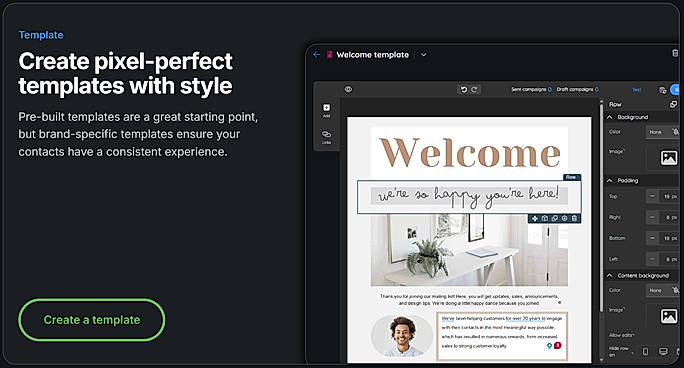Click the 'We've been helping customers' text box

point(502,336)
